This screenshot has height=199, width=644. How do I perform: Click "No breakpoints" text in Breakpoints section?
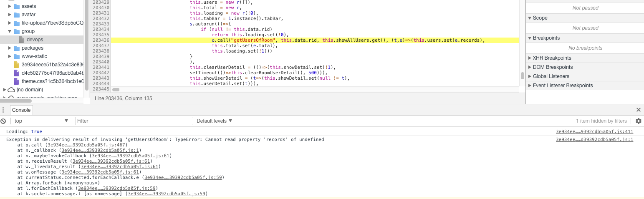coord(585,48)
